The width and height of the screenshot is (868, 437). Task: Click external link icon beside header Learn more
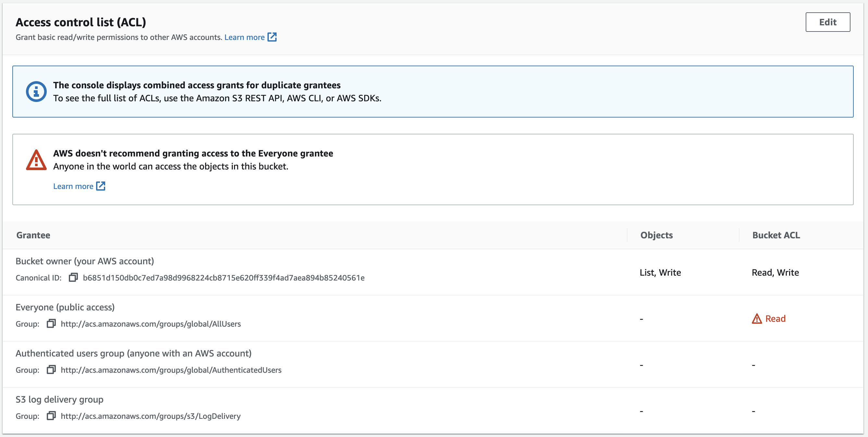click(x=272, y=37)
